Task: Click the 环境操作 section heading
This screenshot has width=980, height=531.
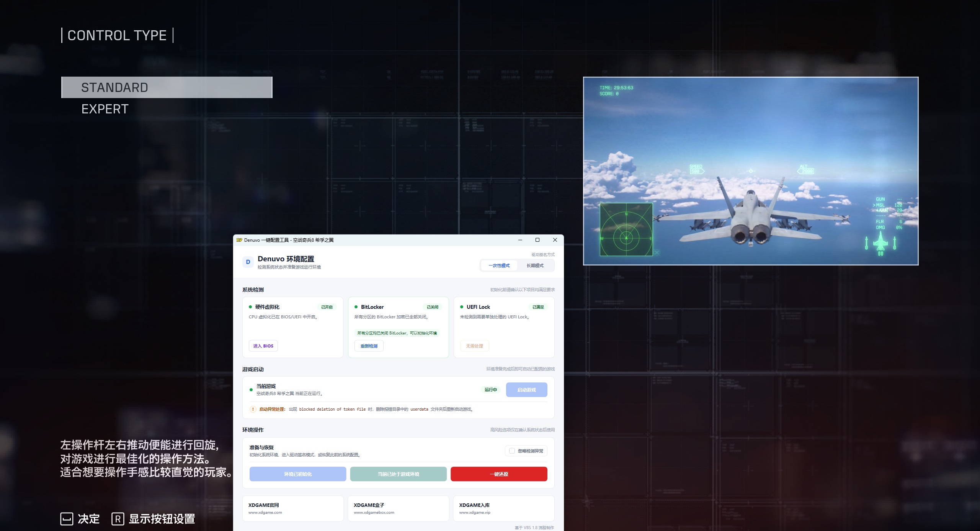Action: (253, 430)
